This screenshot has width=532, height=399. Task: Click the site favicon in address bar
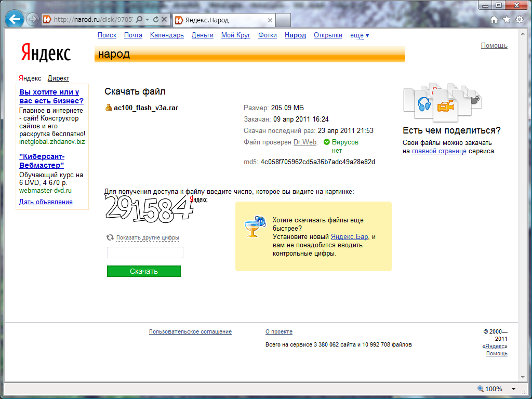point(47,20)
